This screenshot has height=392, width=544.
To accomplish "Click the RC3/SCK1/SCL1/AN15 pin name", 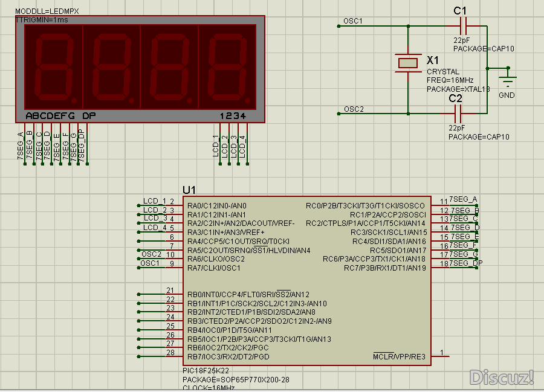I will tap(389, 233).
